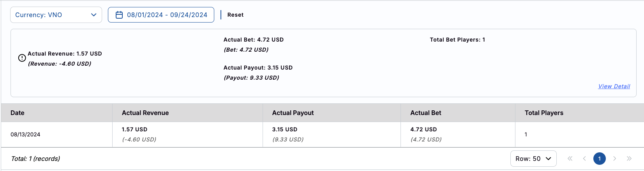
Task: Go to next page chevron
Action: tap(614, 159)
